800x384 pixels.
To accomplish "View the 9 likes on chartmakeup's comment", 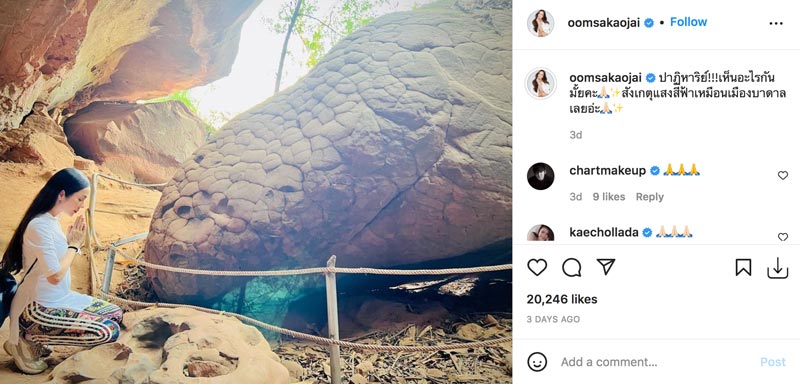I will click(x=609, y=197).
